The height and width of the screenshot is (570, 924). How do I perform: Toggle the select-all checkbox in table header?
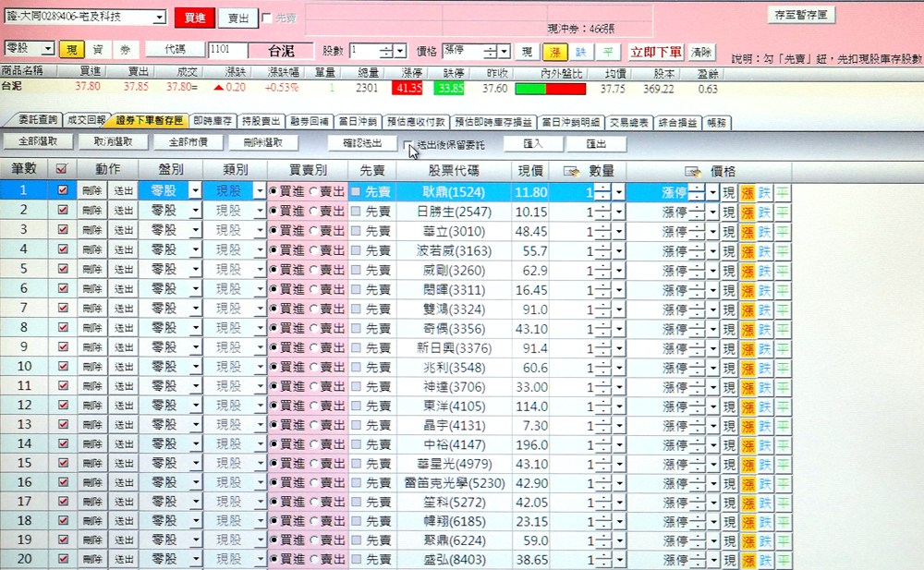(x=61, y=169)
